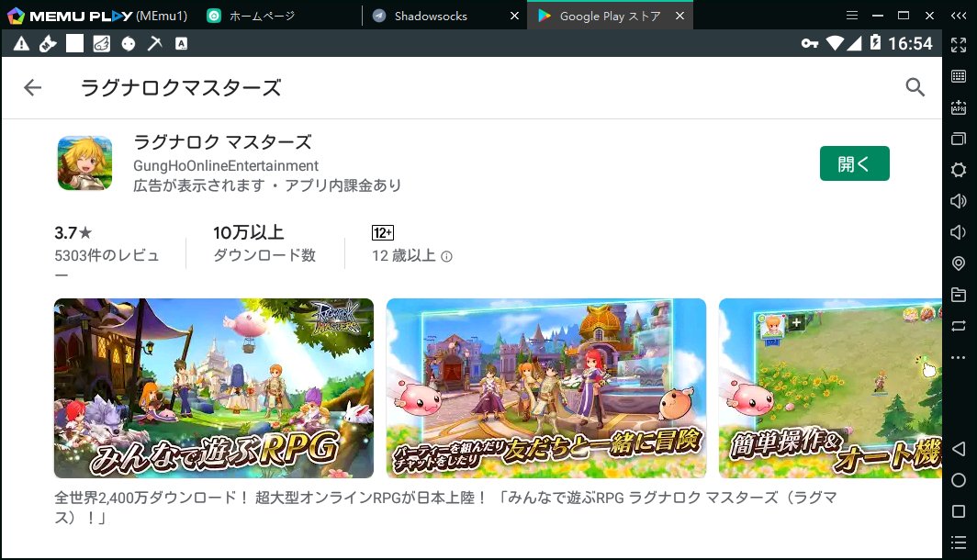977x560 pixels.
Task: Open the keyboard key-mapping tool
Action: 959,75
